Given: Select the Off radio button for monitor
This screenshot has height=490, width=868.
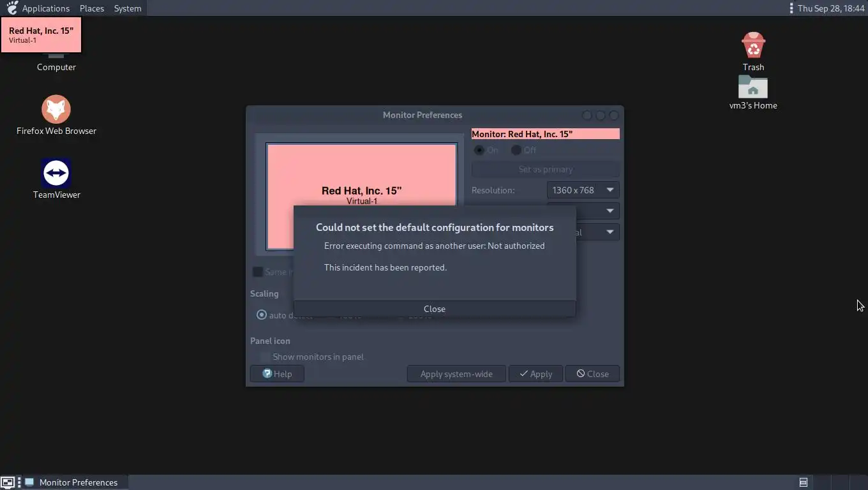Looking at the screenshot, I should (516, 150).
